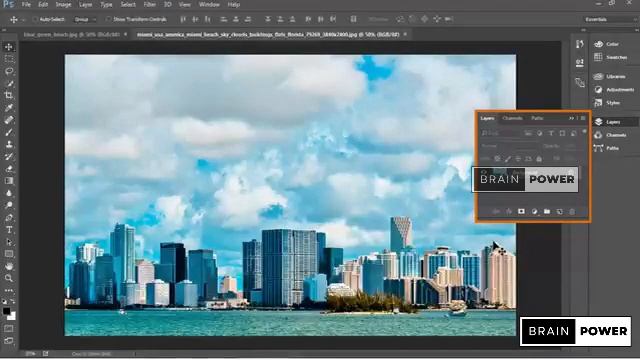Viewport: 640px width, 360px height.
Task: Select the Path Selection tool
Action: [x=9, y=242]
